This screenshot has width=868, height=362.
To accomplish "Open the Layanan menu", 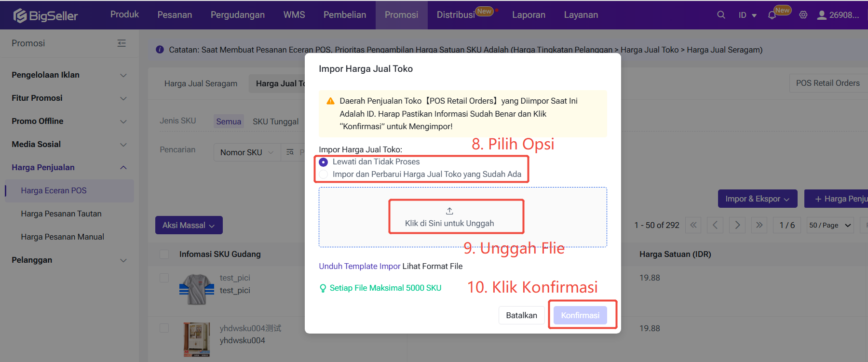I will pos(581,15).
